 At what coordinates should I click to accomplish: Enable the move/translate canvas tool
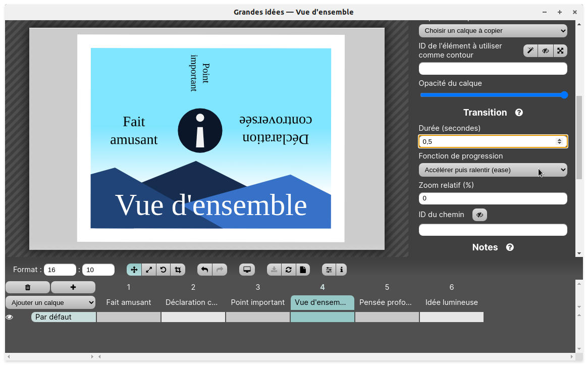134,270
